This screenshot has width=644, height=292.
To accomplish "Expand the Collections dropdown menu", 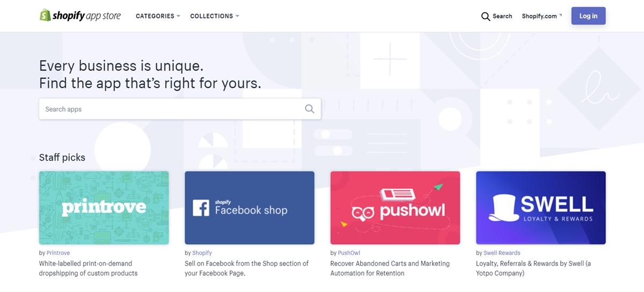I will (215, 16).
